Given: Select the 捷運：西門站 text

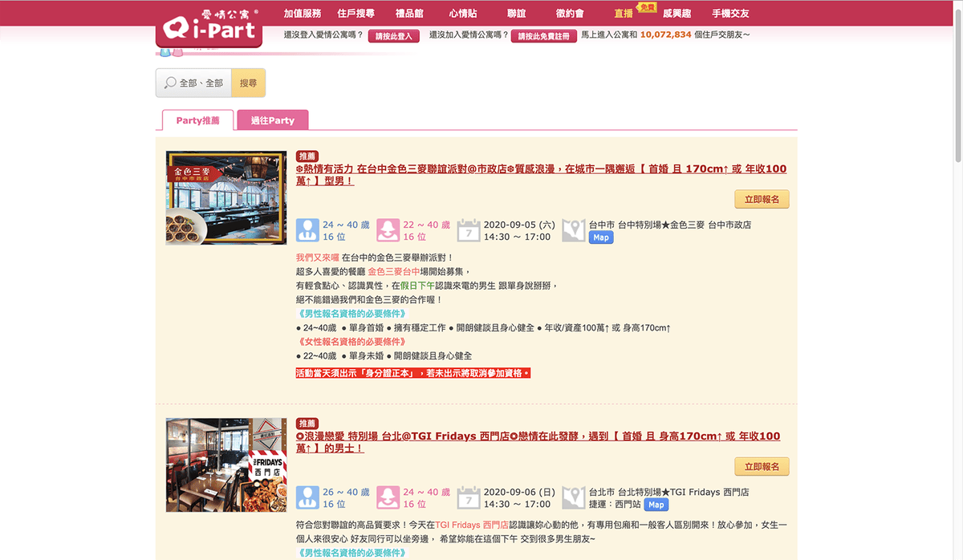Looking at the screenshot, I should (x=615, y=505).
